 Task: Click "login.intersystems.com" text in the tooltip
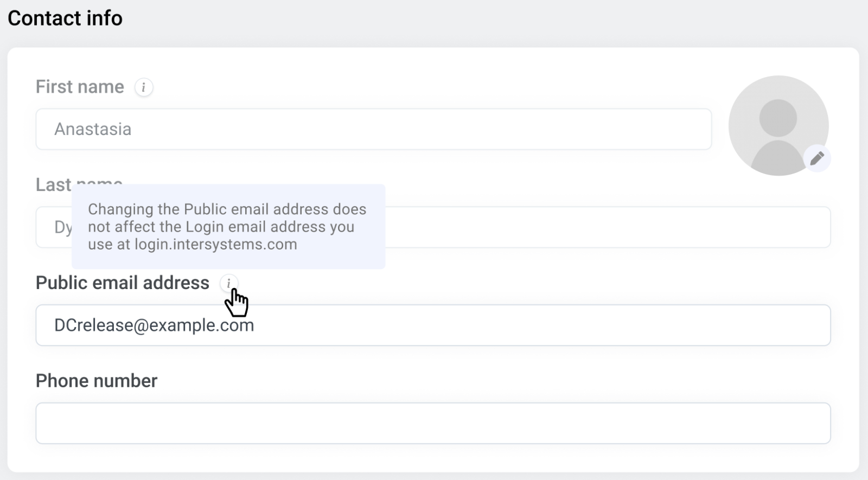215,245
